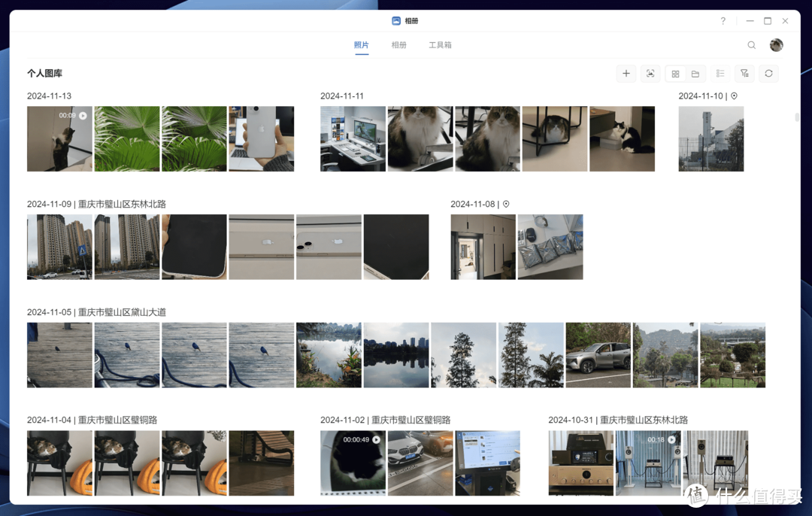Open the photo filter options
Image resolution: width=812 pixels, height=516 pixels.
click(x=744, y=74)
